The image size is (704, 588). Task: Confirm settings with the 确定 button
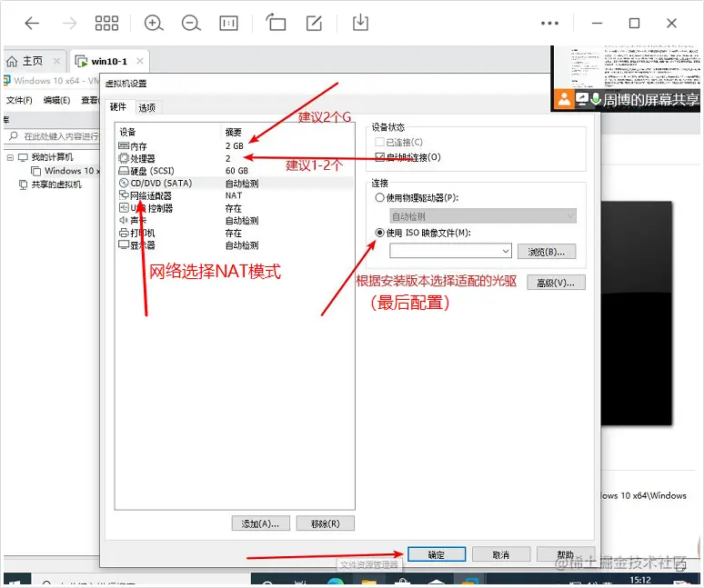point(437,554)
